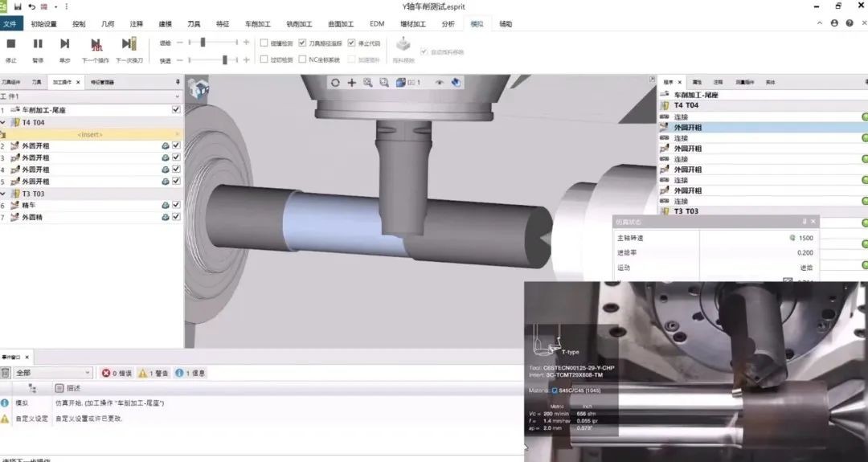Uncheck the 停止代码 checkbox
Screen dimensions: 868x462
(x=351, y=43)
